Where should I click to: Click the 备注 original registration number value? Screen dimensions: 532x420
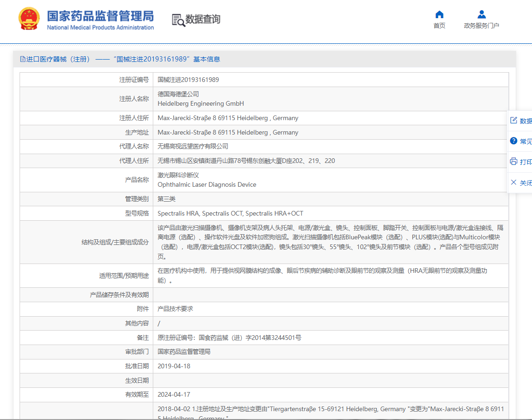coord(229,338)
